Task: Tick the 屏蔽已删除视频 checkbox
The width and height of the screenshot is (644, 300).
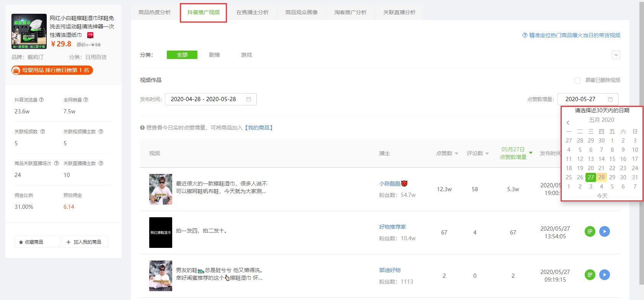Action: 577,80
